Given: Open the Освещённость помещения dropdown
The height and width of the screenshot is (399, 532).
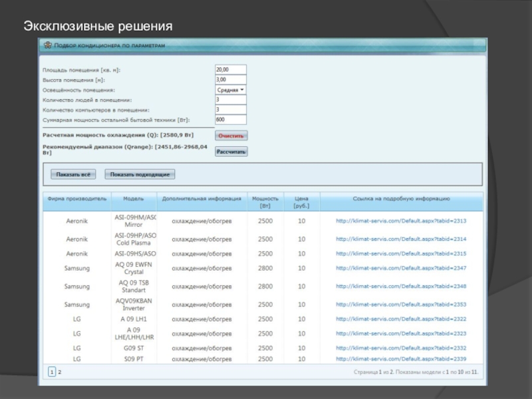Looking at the screenshot, I should [x=231, y=90].
